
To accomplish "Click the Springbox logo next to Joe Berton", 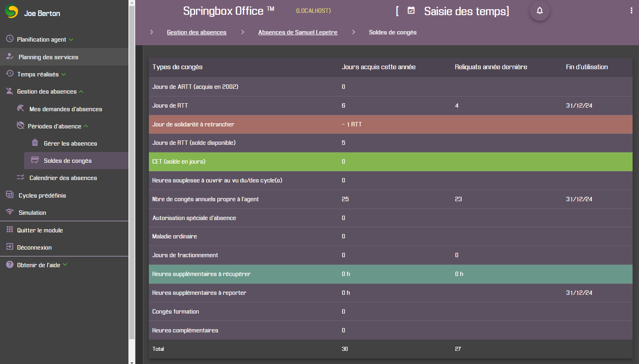I will [12, 12].
